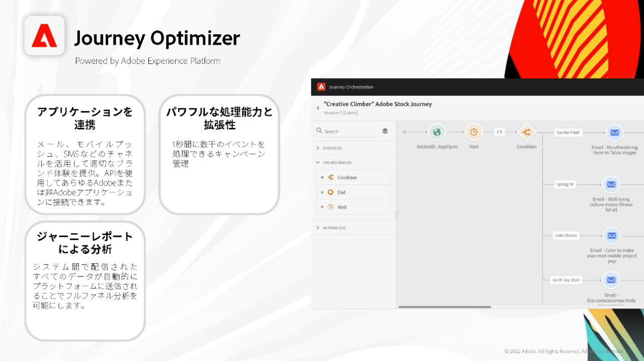Image resolution: width=644 pixels, height=361 pixels.
Task: Click the Color Bloom path email node
Action: tap(611, 236)
